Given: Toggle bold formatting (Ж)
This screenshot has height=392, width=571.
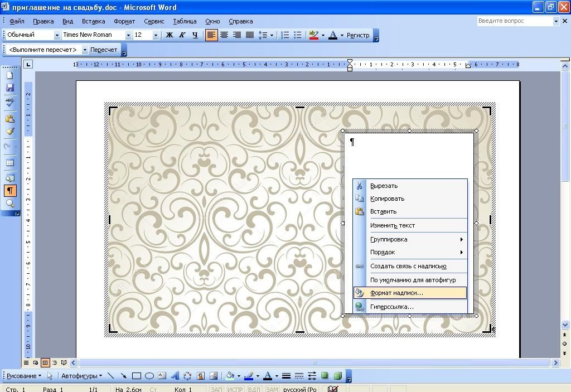Looking at the screenshot, I should [170, 35].
